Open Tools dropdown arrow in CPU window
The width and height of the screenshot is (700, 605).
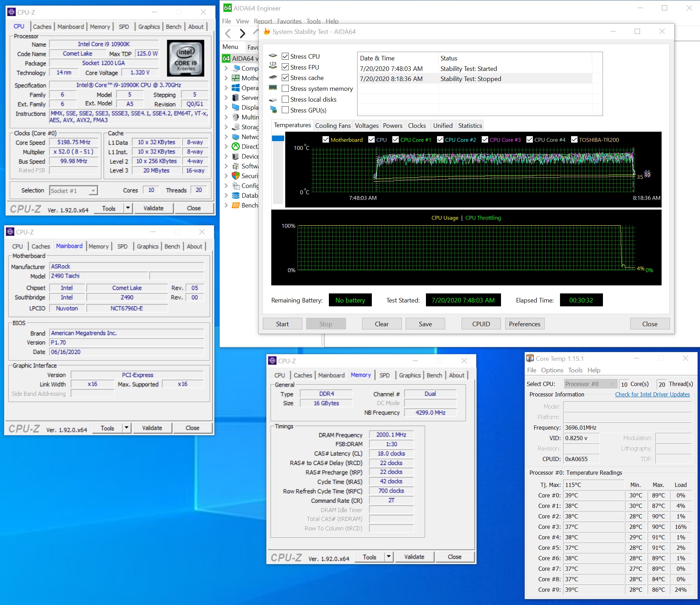(x=128, y=208)
